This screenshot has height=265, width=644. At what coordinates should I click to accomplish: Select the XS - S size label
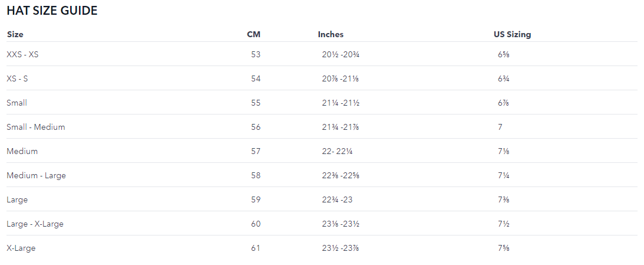click(x=17, y=78)
